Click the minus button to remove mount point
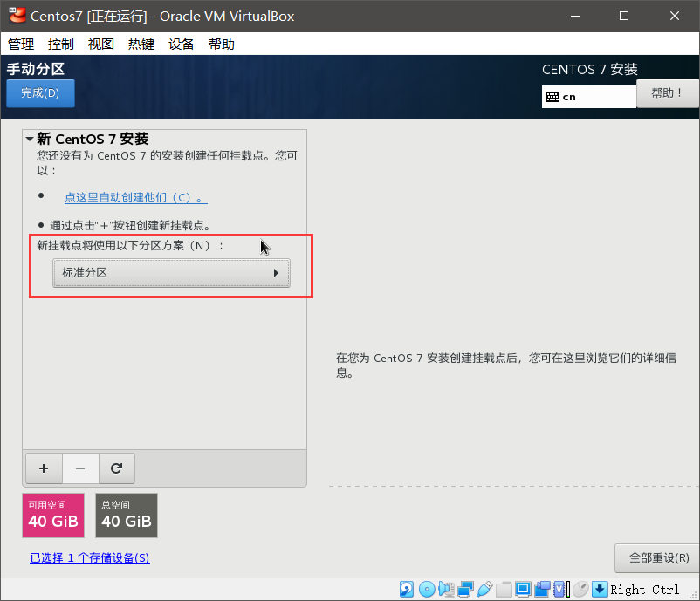The height and width of the screenshot is (601, 700). [80, 468]
